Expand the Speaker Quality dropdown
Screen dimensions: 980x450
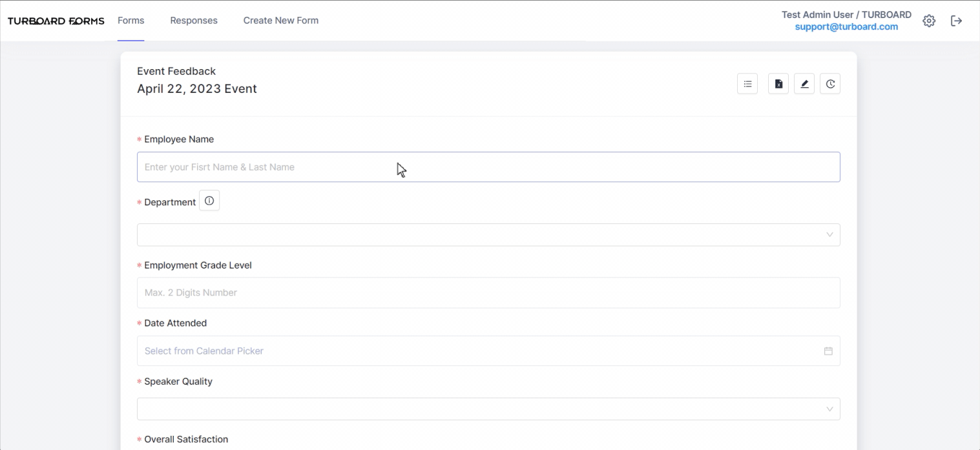pyautogui.click(x=488, y=409)
